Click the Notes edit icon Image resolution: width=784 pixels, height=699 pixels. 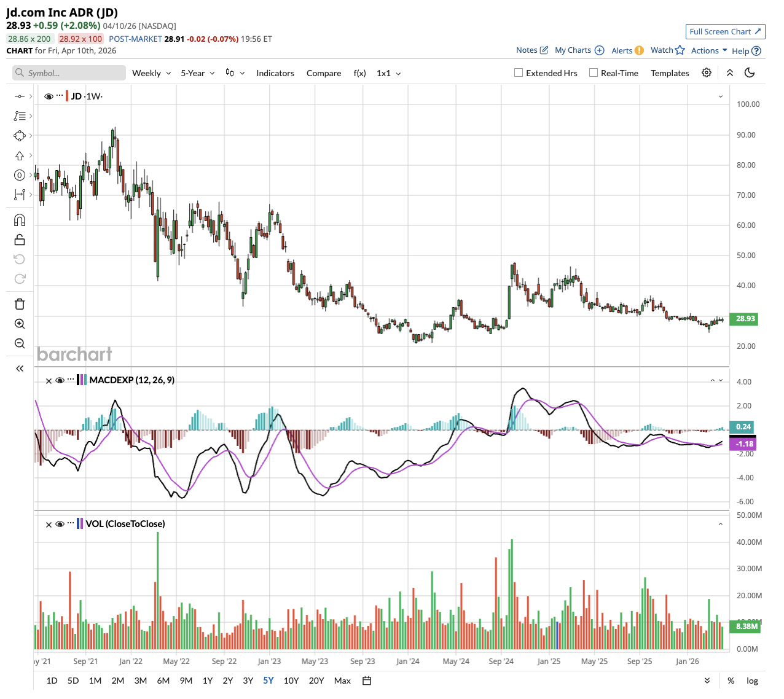[544, 50]
